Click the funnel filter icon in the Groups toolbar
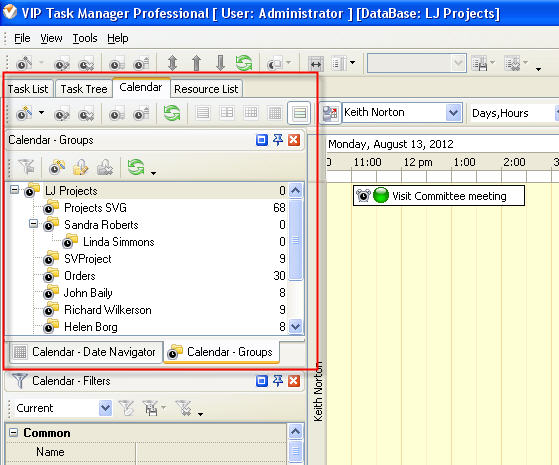559x465 pixels. click(x=26, y=167)
